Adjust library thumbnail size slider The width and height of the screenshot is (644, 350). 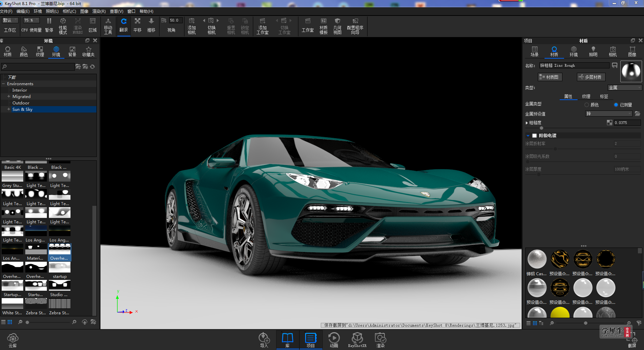[x=27, y=322]
